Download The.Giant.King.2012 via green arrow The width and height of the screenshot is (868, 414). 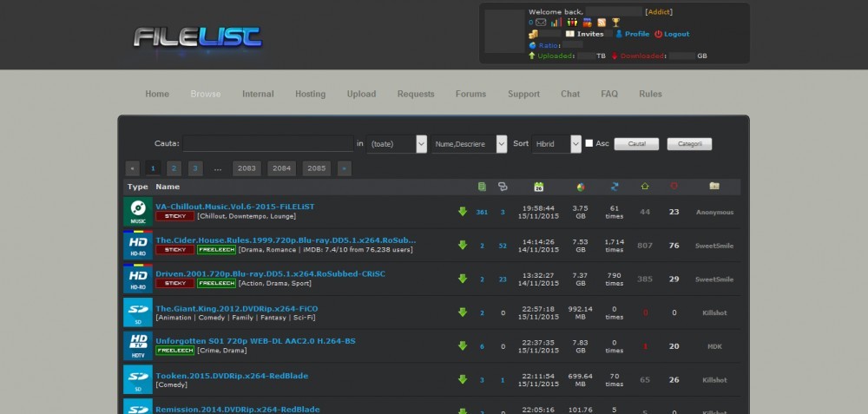[x=463, y=312]
